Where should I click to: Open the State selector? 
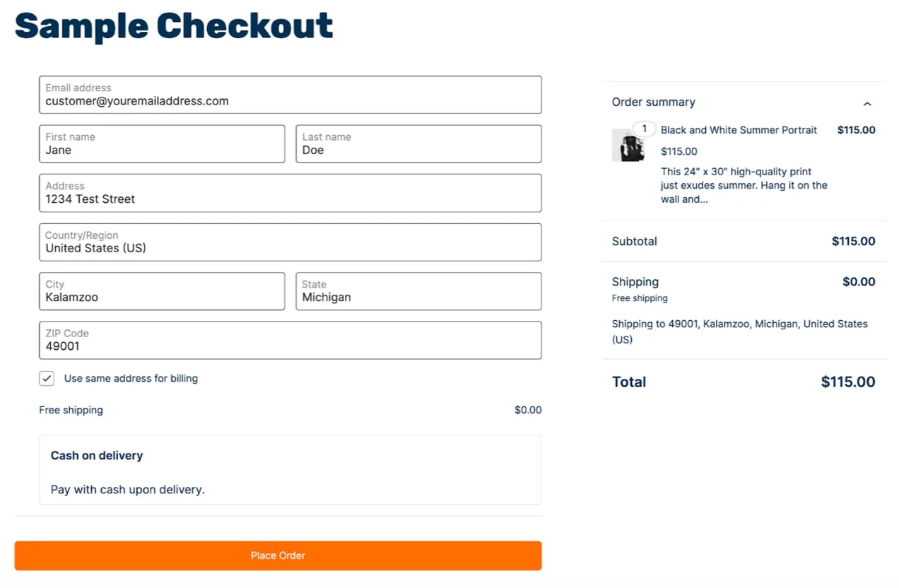(418, 297)
